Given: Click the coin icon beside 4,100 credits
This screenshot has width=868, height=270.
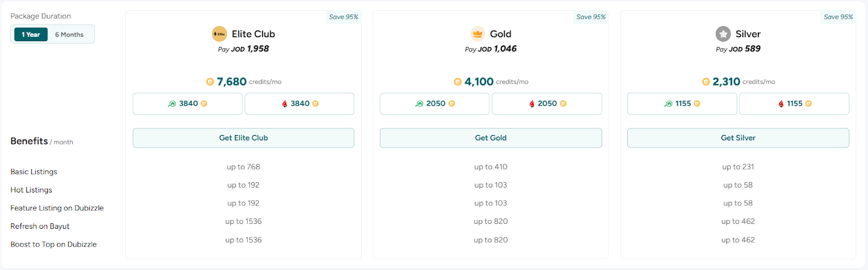Looking at the screenshot, I should (457, 82).
